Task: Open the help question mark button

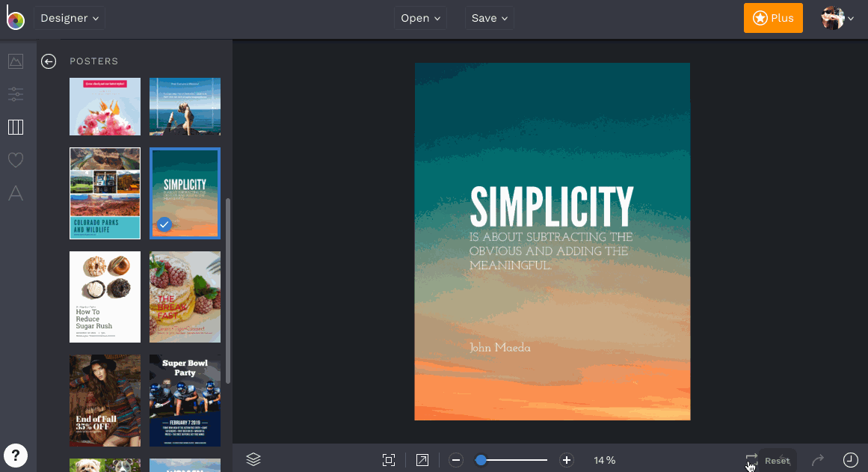Action: click(16, 456)
